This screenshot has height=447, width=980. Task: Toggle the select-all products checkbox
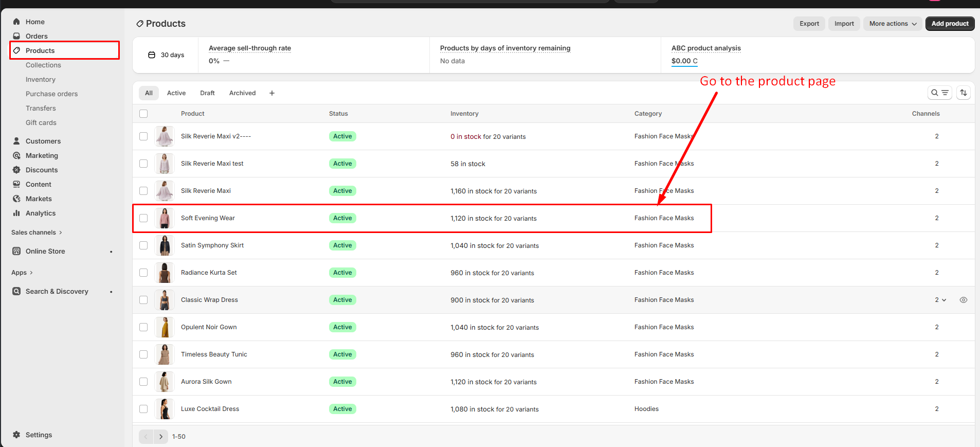(143, 114)
